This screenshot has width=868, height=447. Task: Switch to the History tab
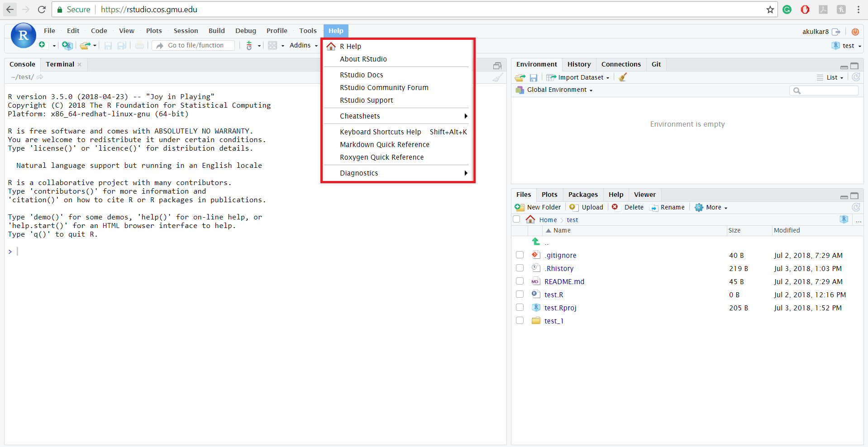point(579,64)
